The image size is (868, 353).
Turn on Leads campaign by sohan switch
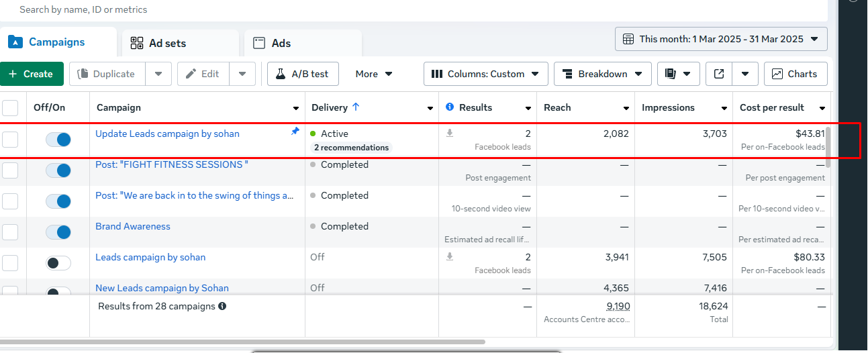click(58, 263)
